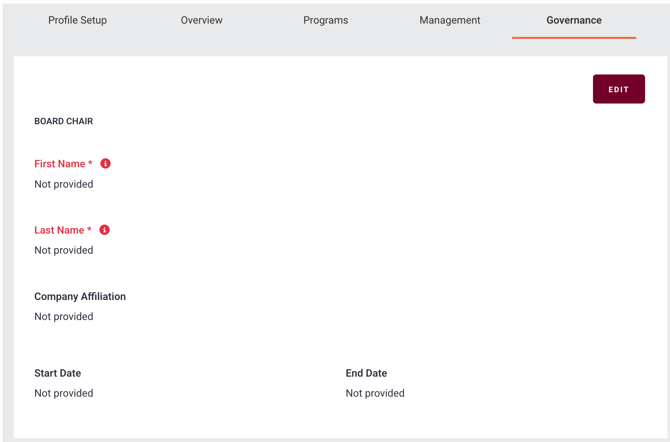
Task: Switch to the Profile Setup tab
Action: click(x=77, y=20)
